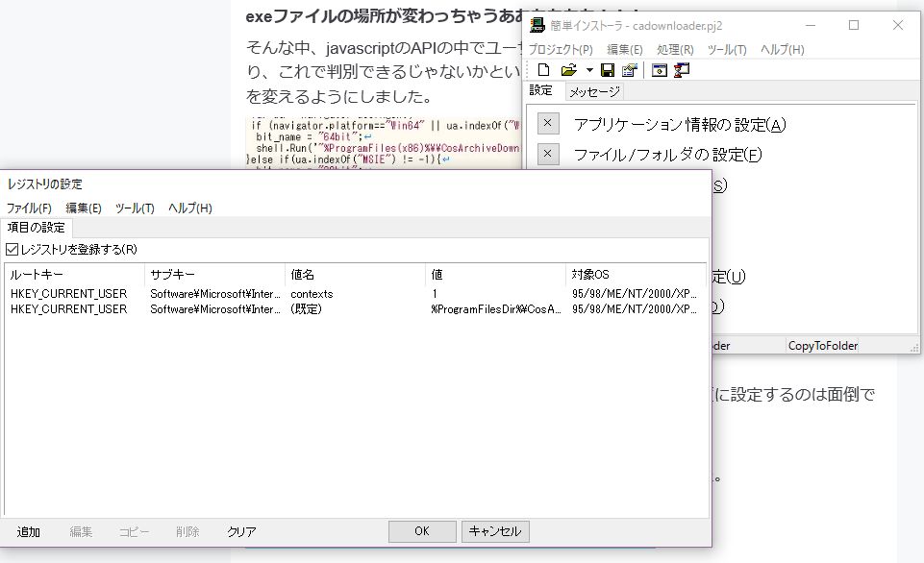This screenshot has height=563, width=924.
Task: Click the (既定) value name cell
Action: pyautogui.click(x=306, y=309)
